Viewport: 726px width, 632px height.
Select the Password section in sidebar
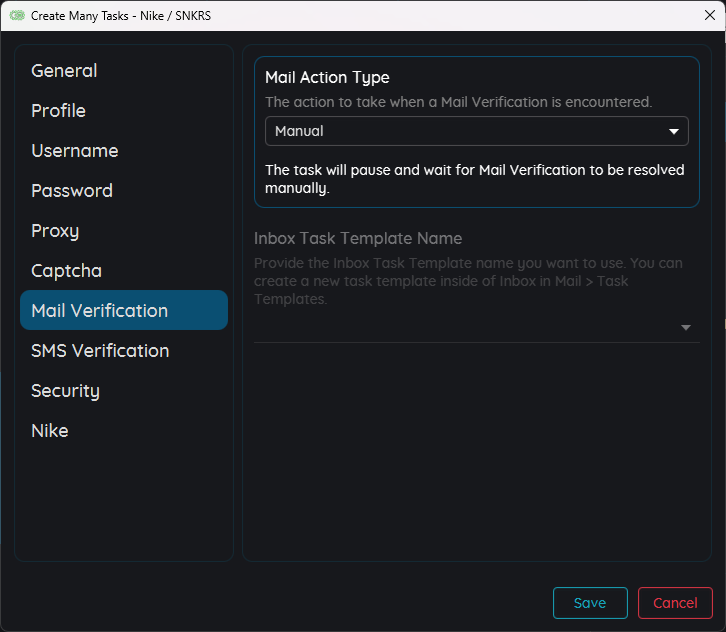[71, 191]
